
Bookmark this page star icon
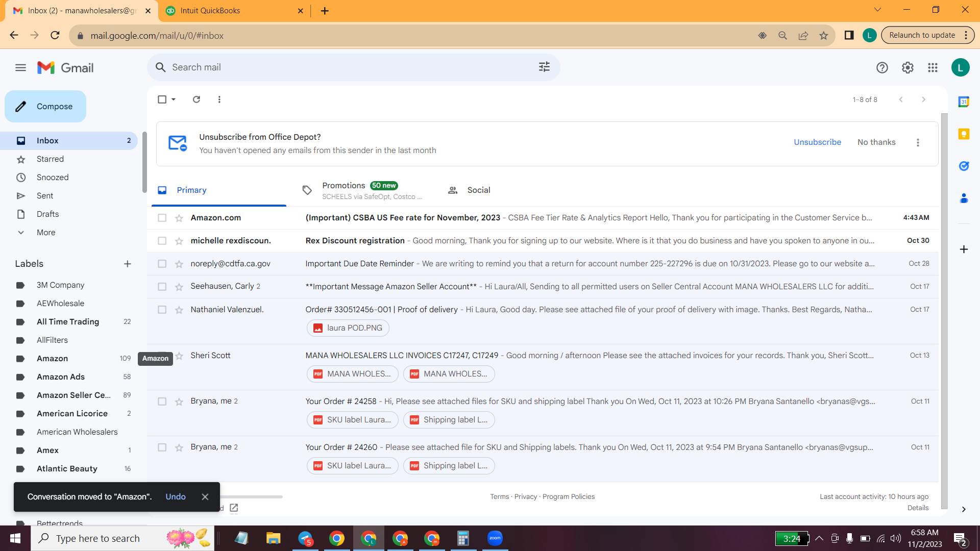tap(824, 36)
